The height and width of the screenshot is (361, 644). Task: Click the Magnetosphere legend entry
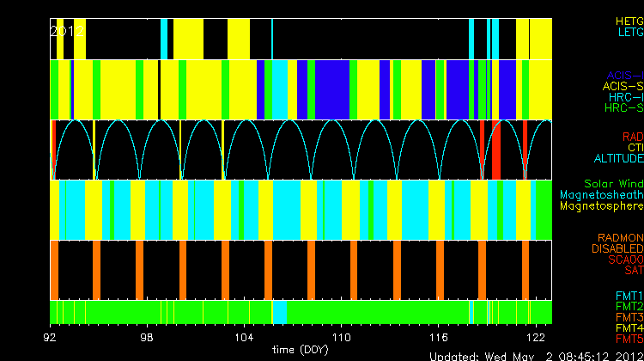(601, 206)
